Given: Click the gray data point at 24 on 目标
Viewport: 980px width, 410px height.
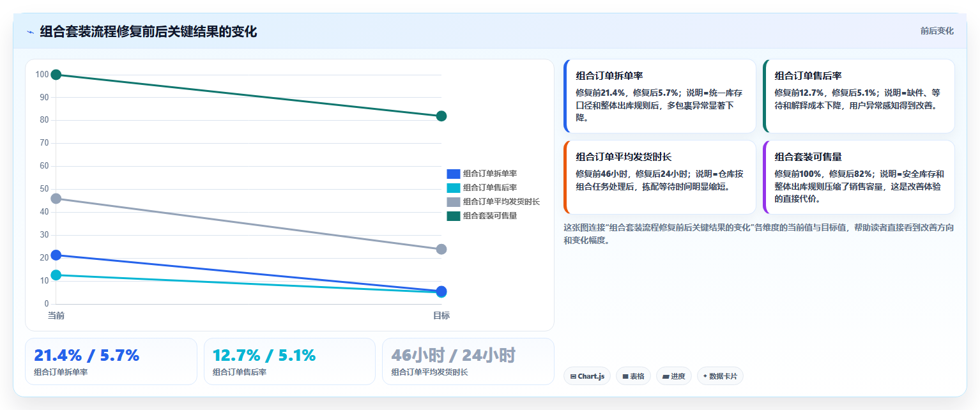Looking at the screenshot, I should point(441,249).
